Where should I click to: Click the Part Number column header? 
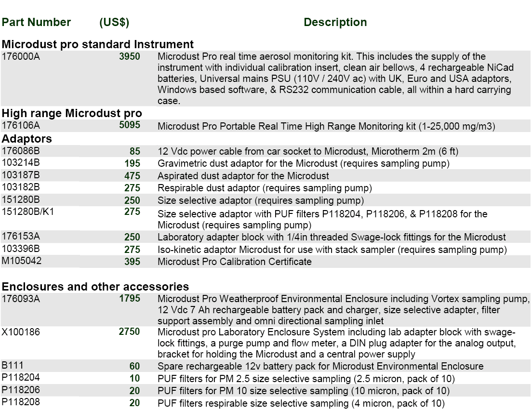tap(36, 23)
